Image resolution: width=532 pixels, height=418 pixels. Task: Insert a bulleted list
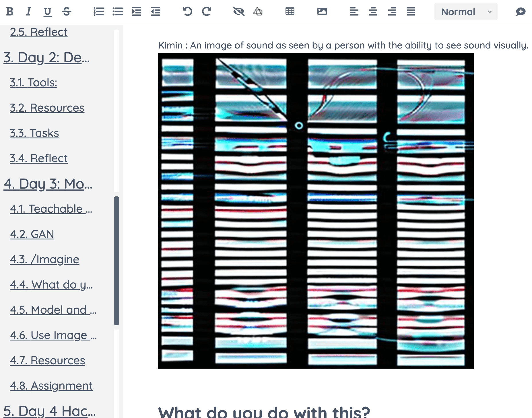point(118,11)
